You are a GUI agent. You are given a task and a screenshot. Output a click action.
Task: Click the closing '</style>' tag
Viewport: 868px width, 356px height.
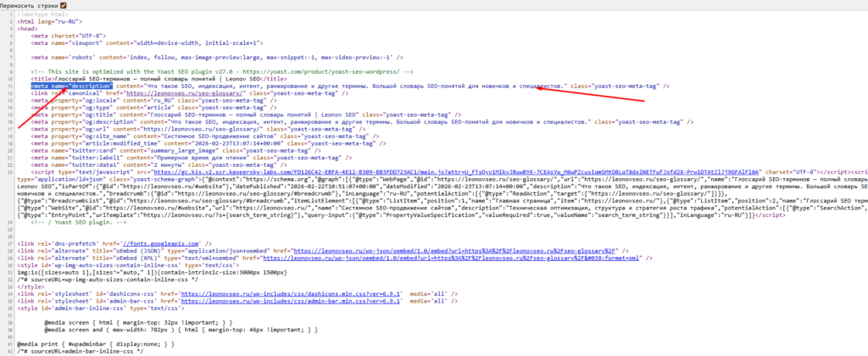(30, 286)
